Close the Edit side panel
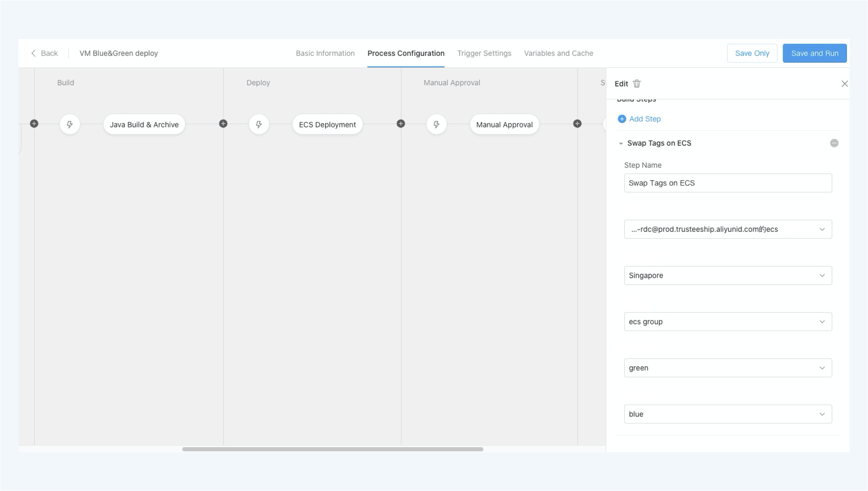 (844, 84)
